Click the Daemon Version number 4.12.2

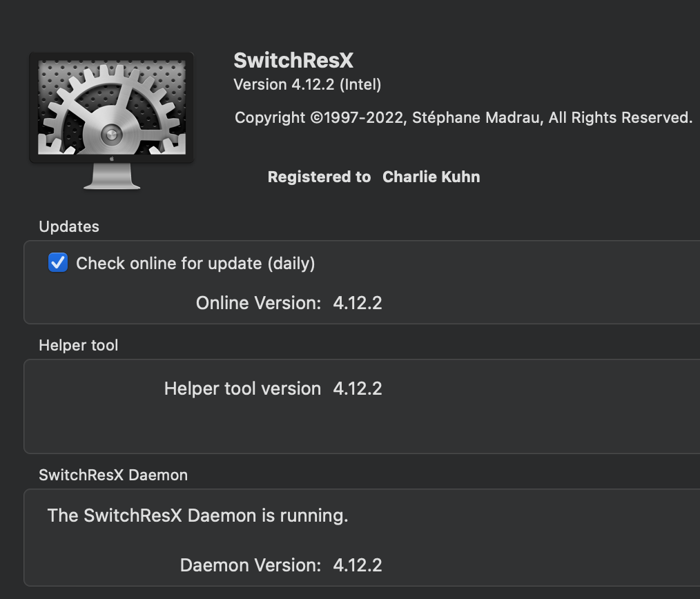(358, 565)
